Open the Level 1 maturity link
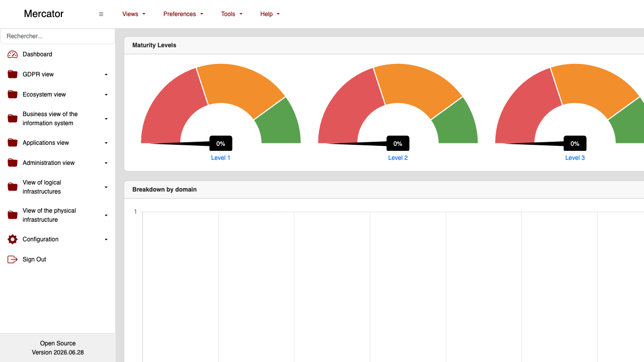644x362 pixels. [x=221, y=158]
